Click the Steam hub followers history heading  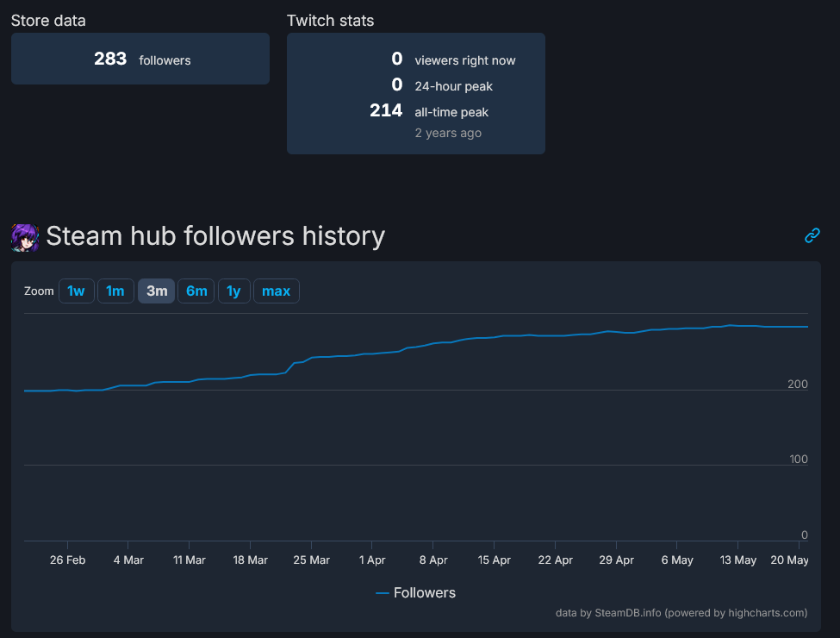pyautogui.click(x=215, y=235)
